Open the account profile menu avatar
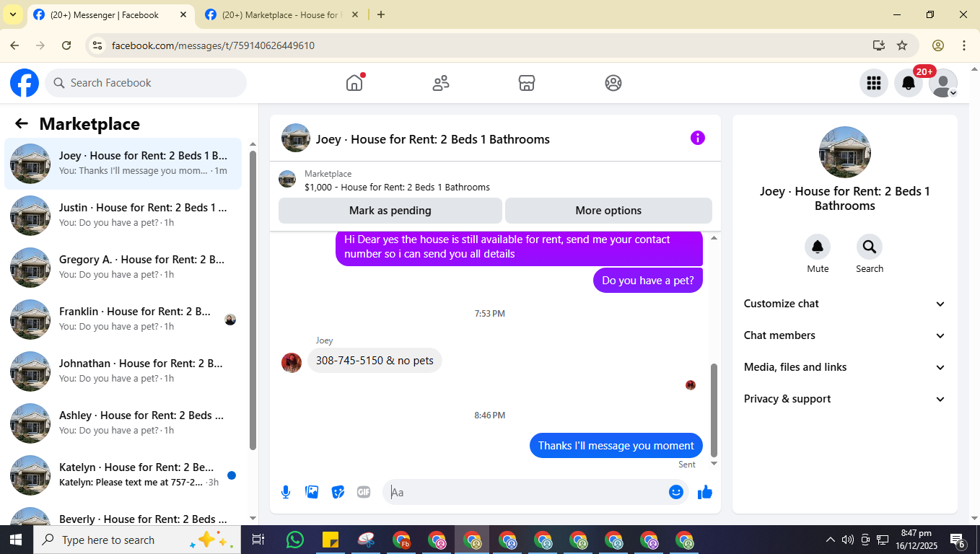 943,83
